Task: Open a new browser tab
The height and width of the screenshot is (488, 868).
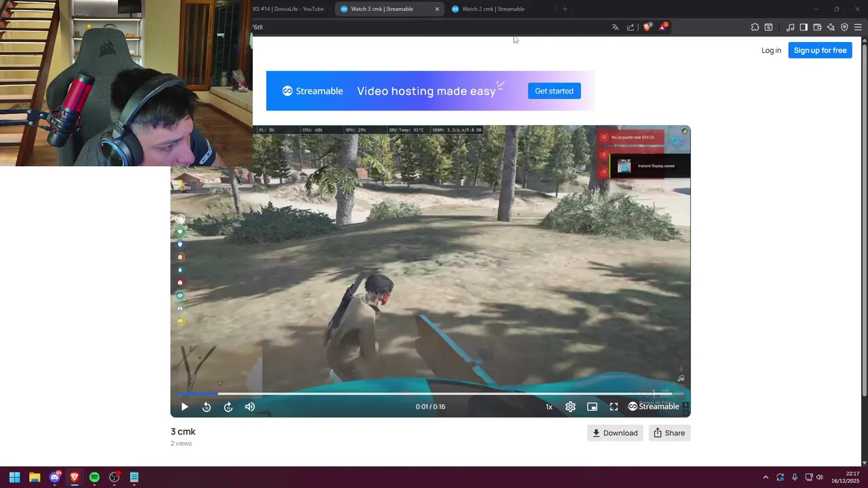Action: click(565, 9)
